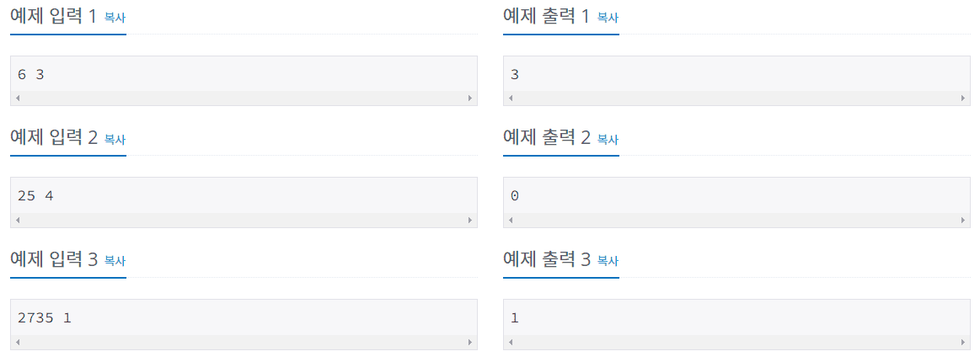
Task: Copy example output 3 using 복사
Action: coord(608,261)
